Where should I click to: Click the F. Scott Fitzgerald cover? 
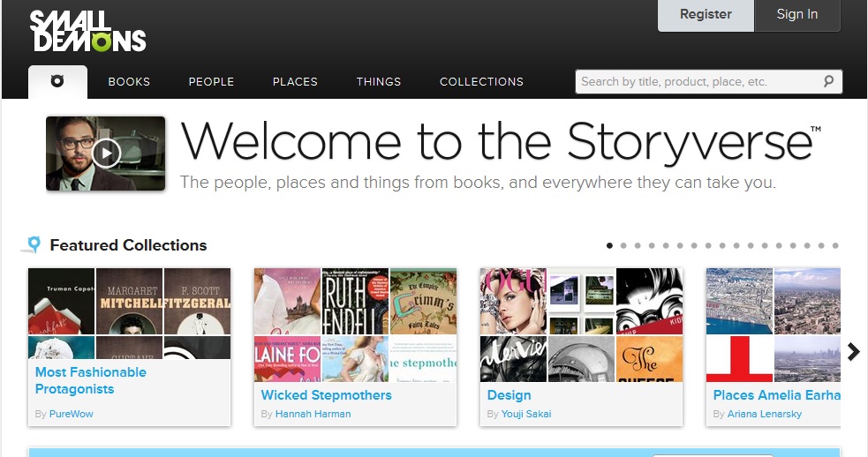[197, 301]
